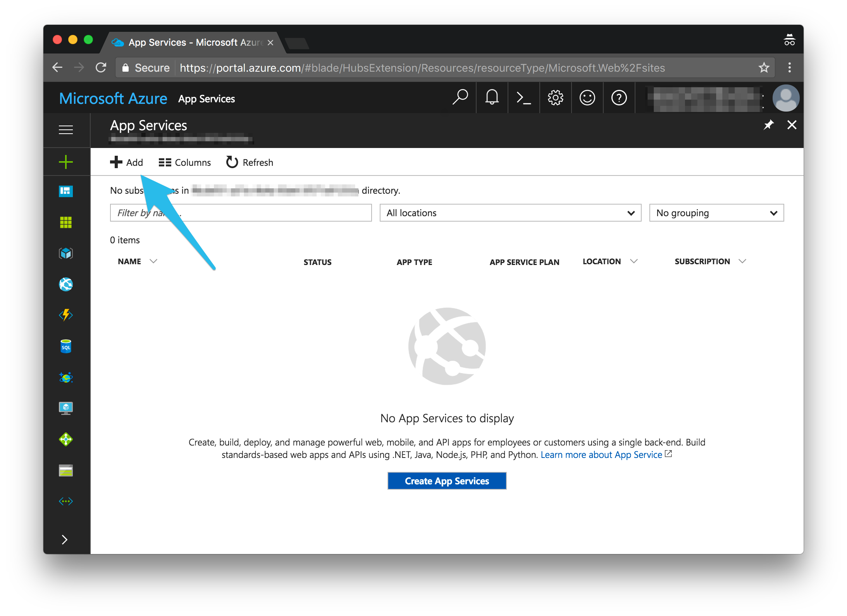Click the green plus New resource icon
The height and width of the screenshot is (616, 847).
(x=66, y=162)
